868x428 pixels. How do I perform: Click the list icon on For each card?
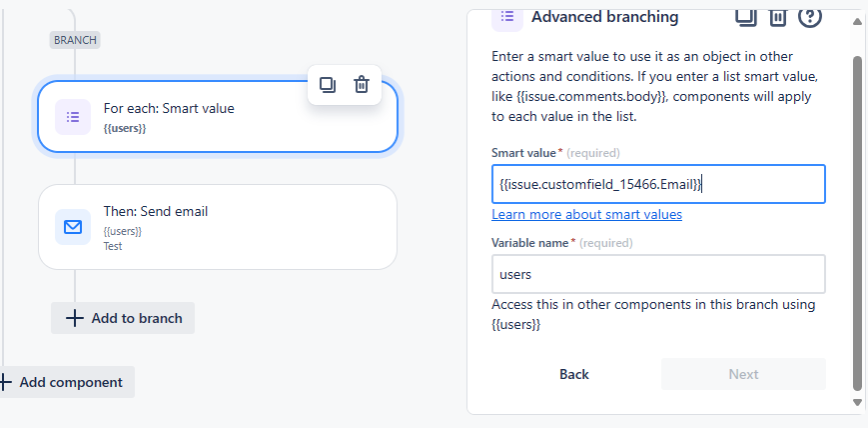click(73, 117)
